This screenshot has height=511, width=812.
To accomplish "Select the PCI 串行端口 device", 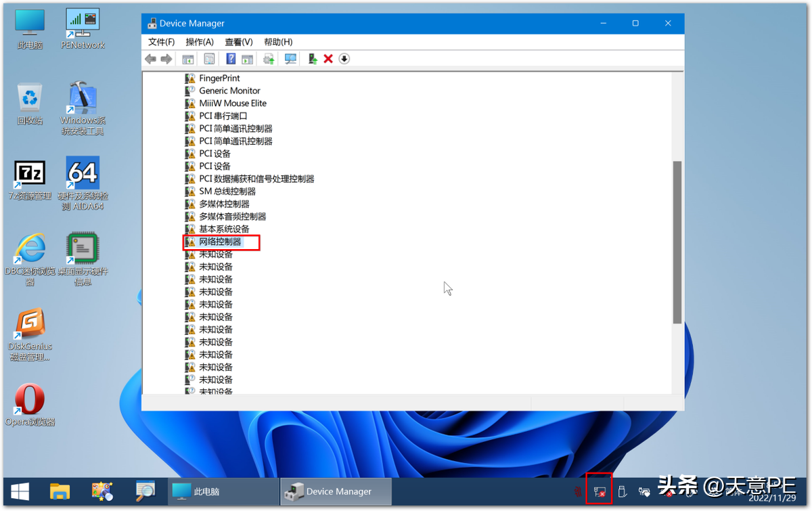I will point(223,116).
